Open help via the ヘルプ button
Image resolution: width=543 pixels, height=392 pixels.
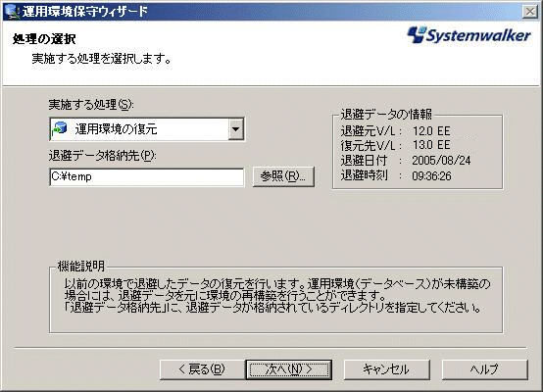[485, 369]
